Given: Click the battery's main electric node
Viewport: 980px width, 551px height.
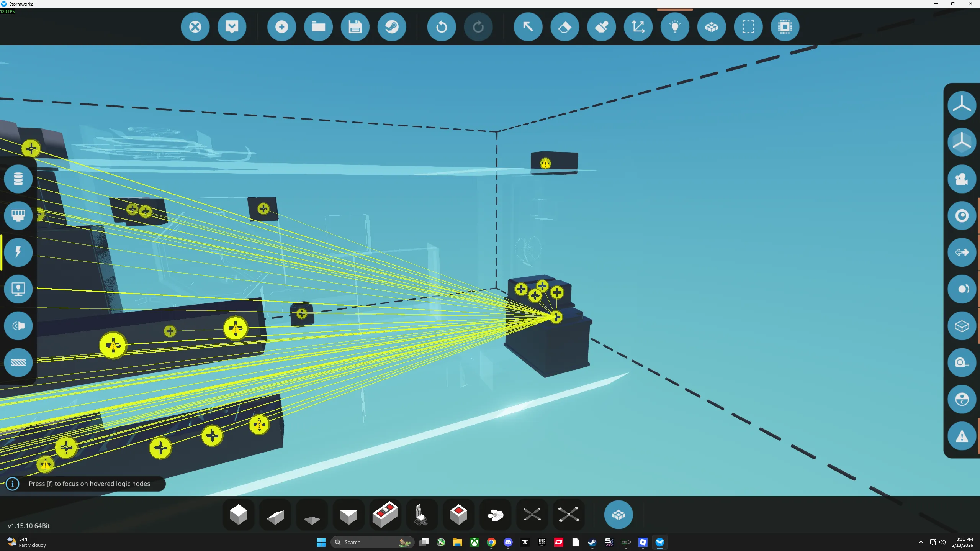Looking at the screenshot, I should (x=556, y=317).
